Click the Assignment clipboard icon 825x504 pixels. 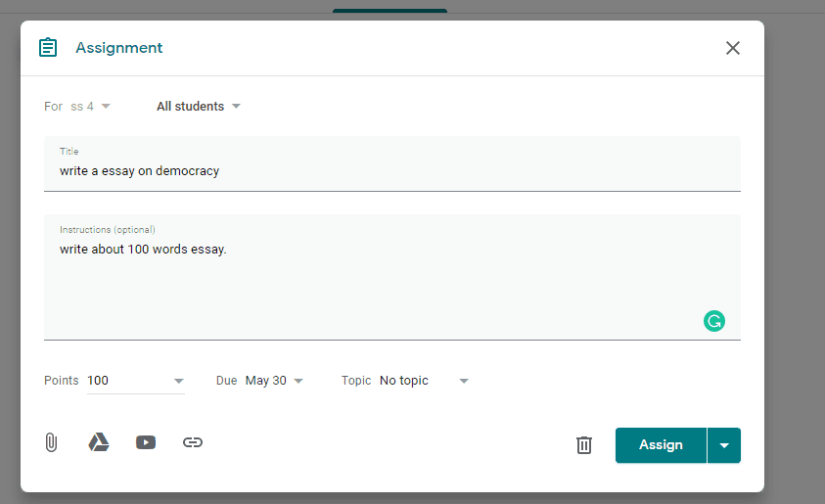(x=47, y=48)
